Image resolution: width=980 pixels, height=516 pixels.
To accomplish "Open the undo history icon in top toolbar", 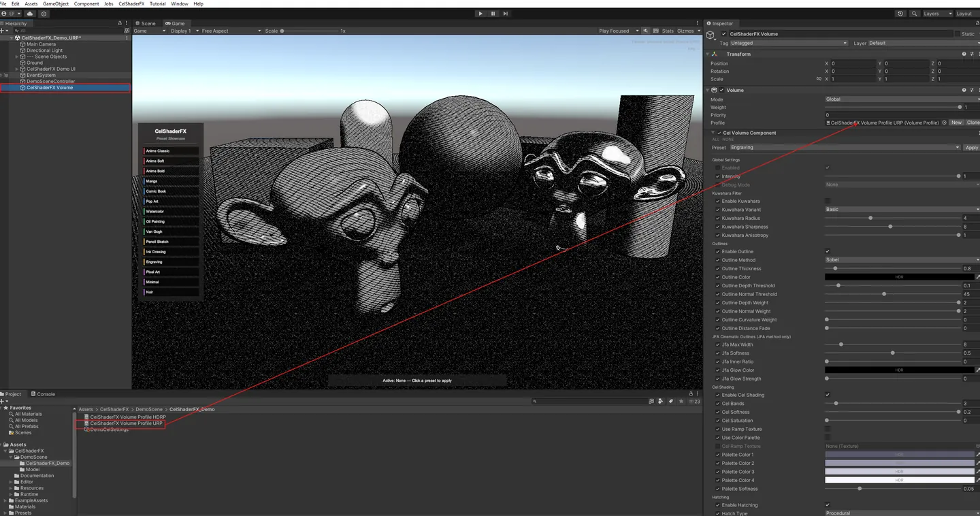I will click(901, 14).
